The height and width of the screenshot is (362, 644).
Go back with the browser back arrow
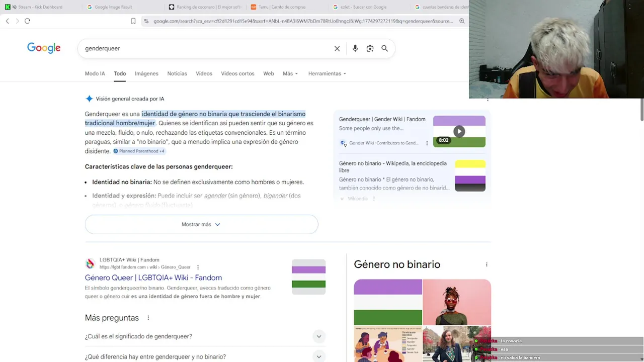pyautogui.click(x=8, y=21)
